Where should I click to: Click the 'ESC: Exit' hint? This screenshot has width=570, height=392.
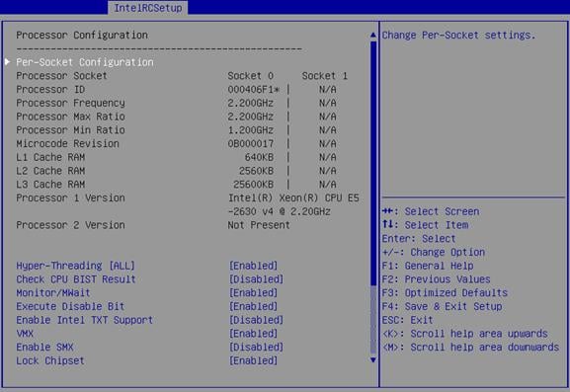click(x=408, y=320)
